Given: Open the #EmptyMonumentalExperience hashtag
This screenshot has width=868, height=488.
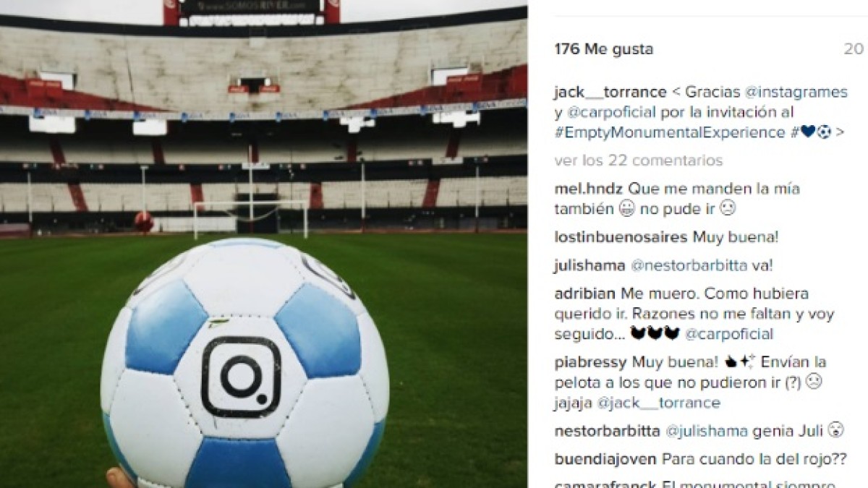Looking at the screenshot, I should click(x=670, y=132).
